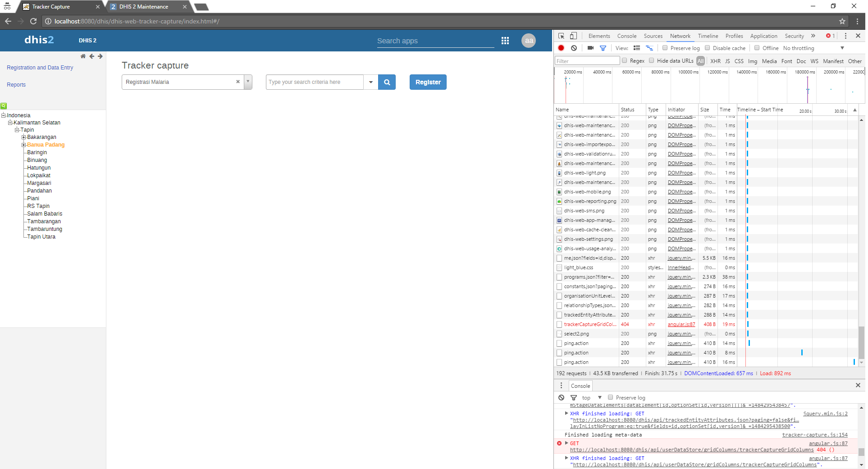Screen dimensions: 868x469
Task: Click the console output vertical scrollbar
Action: pyautogui.click(x=861, y=452)
